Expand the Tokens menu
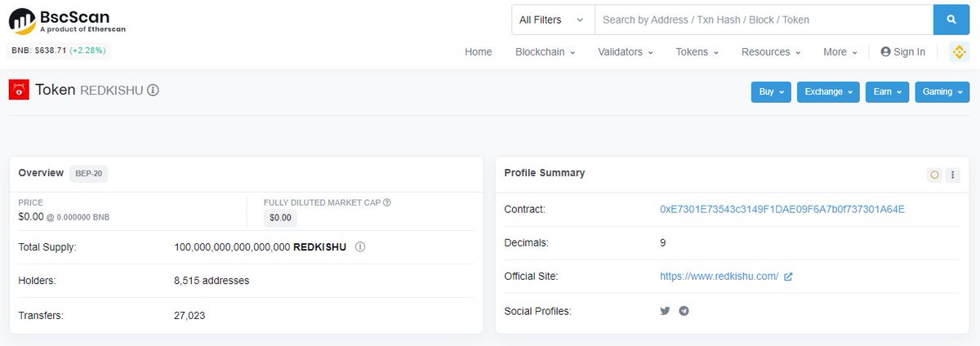 pyautogui.click(x=697, y=52)
